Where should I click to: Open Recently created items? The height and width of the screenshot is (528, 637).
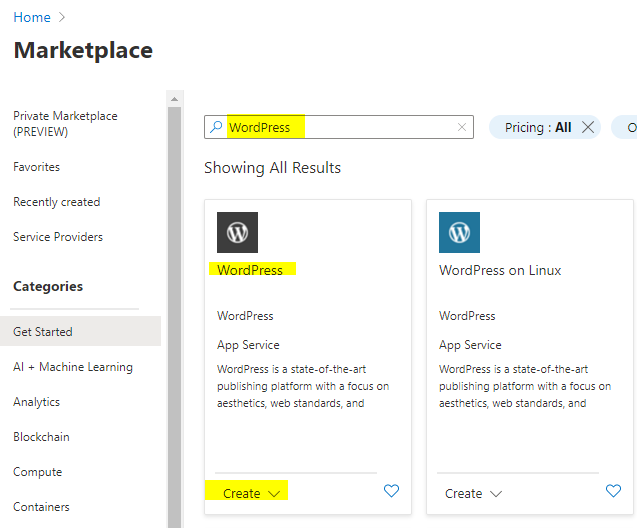(x=56, y=202)
